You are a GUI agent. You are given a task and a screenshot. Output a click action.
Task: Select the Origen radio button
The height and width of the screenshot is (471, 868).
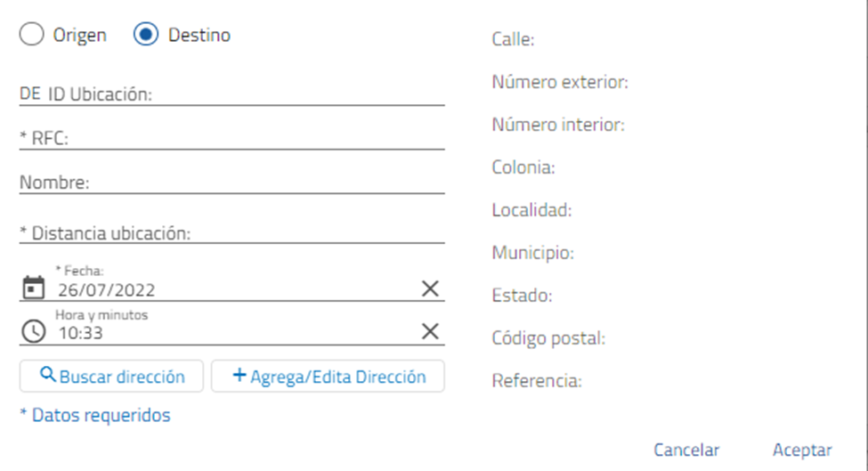(31, 36)
